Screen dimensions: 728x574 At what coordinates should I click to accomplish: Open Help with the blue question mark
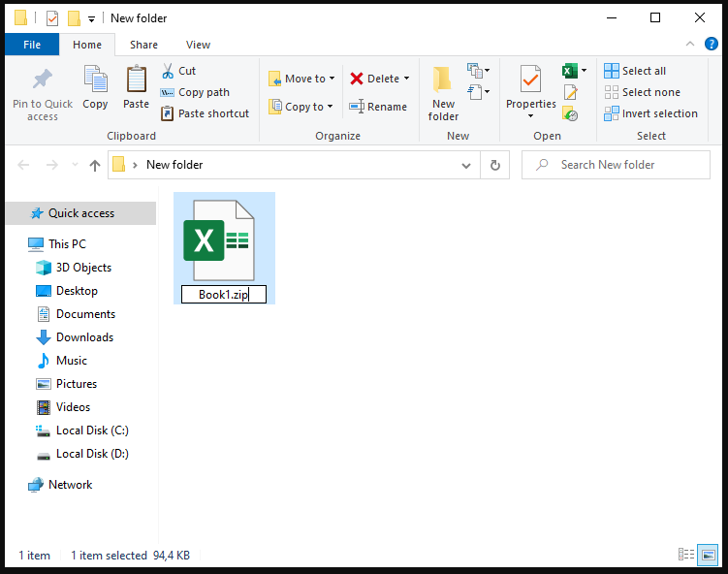711,44
